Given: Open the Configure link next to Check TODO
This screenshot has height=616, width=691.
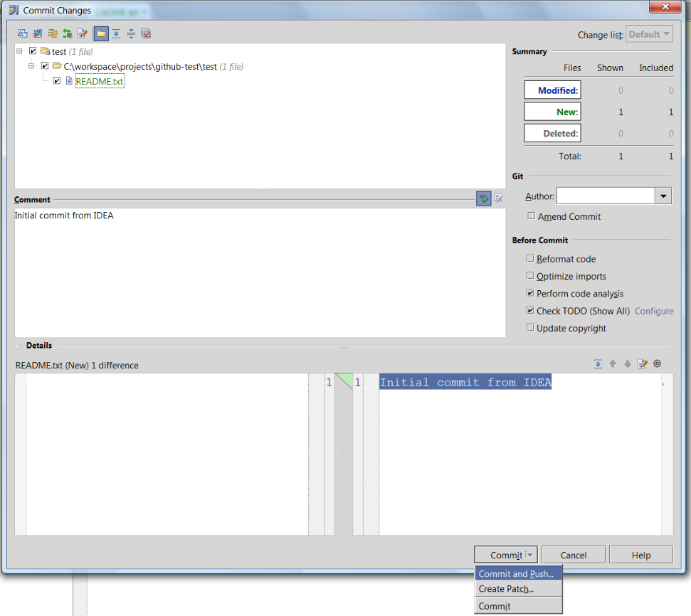Looking at the screenshot, I should pyautogui.click(x=654, y=311).
